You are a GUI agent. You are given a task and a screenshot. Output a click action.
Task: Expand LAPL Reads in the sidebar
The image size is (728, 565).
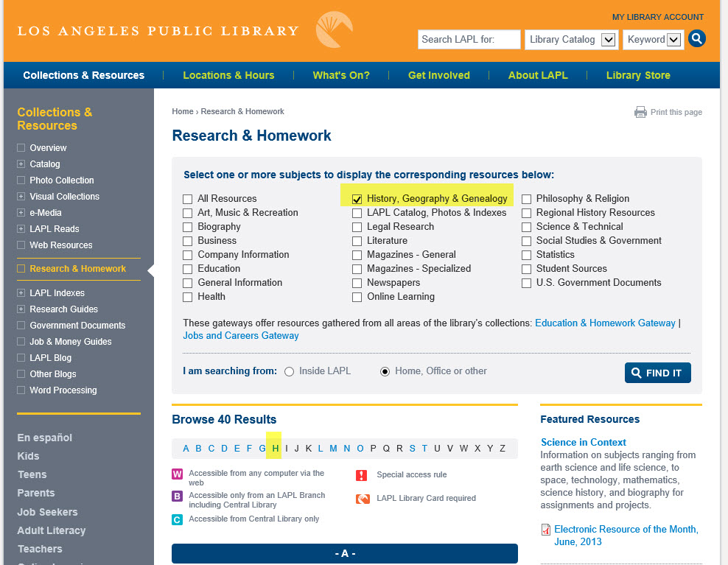(21, 229)
